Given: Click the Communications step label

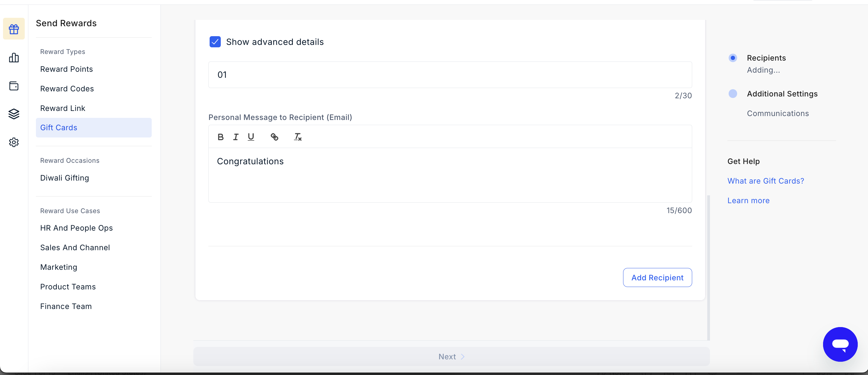Looking at the screenshot, I should tap(778, 114).
